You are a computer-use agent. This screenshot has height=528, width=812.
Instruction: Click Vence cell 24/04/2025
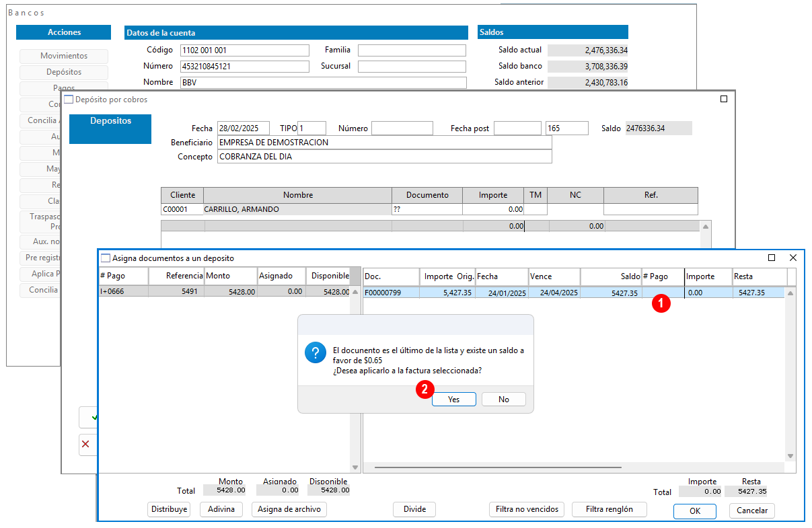(x=554, y=293)
